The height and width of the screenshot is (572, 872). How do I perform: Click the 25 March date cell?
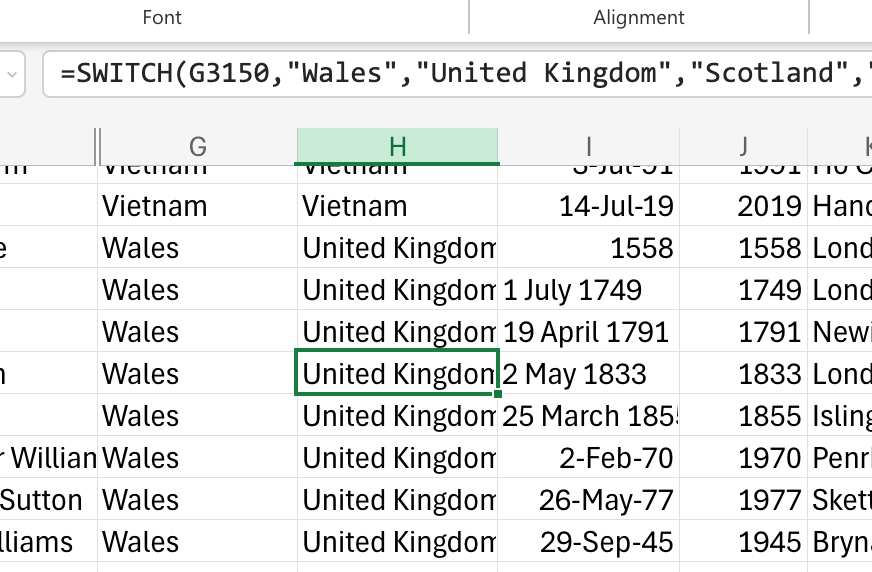[x=589, y=416]
